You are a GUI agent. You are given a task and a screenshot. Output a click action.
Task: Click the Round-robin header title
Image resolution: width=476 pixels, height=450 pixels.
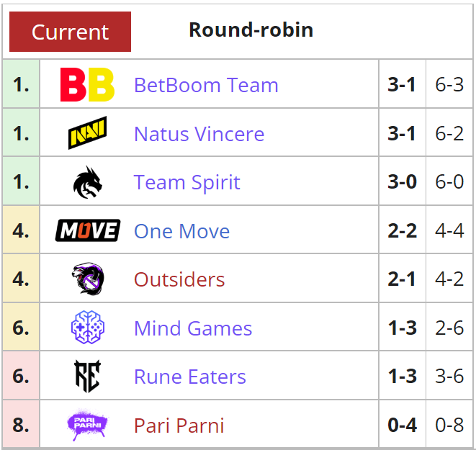pyautogui.click(x=251, y=30)
